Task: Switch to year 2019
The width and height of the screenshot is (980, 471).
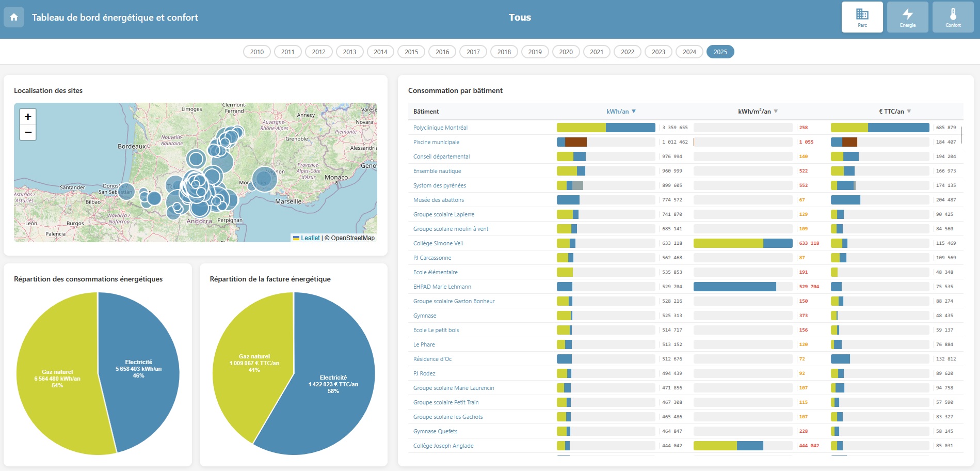Action: [535, 52]
